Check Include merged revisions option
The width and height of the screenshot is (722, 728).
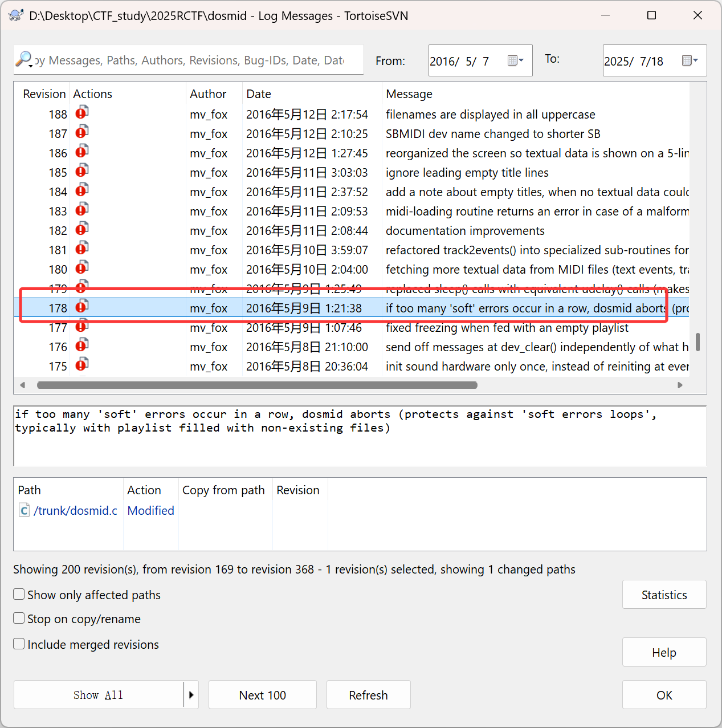[x=19, y=644]
